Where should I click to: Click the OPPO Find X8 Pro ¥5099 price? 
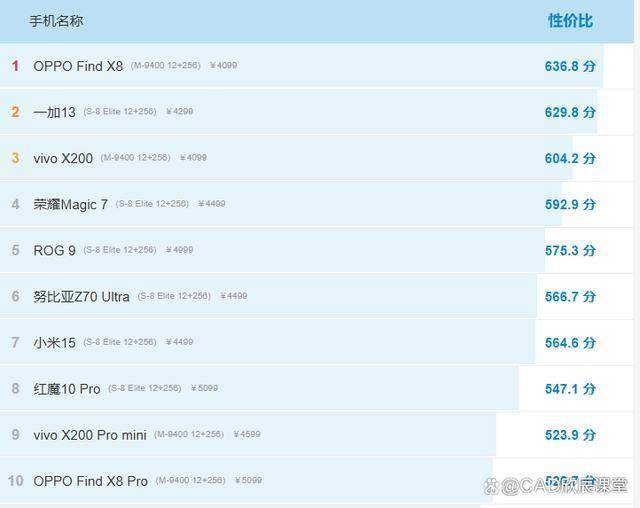248,480
